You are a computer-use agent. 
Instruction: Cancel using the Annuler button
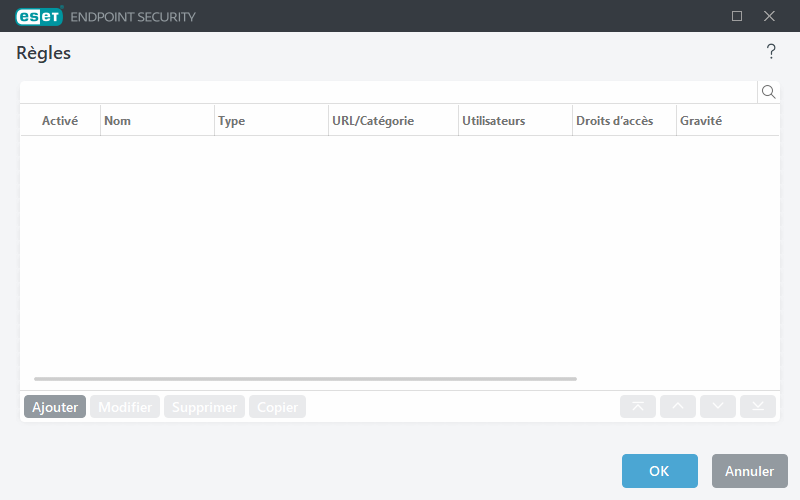[749, 471]
